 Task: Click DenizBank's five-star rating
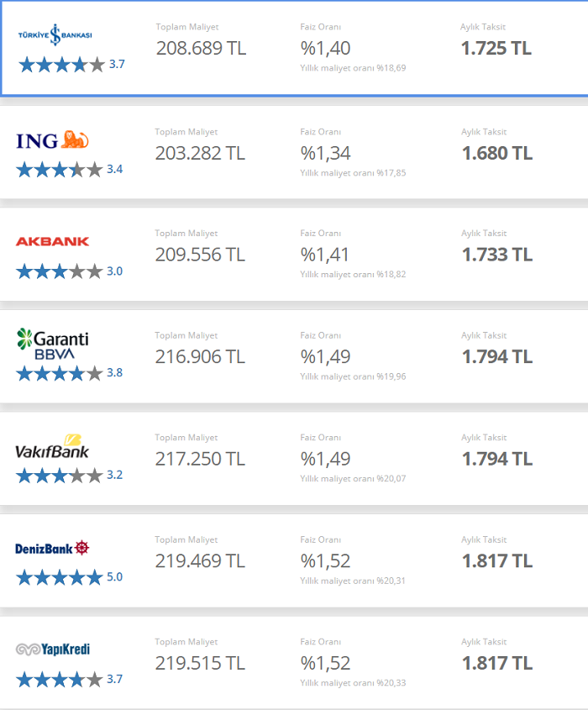[59, 577]
